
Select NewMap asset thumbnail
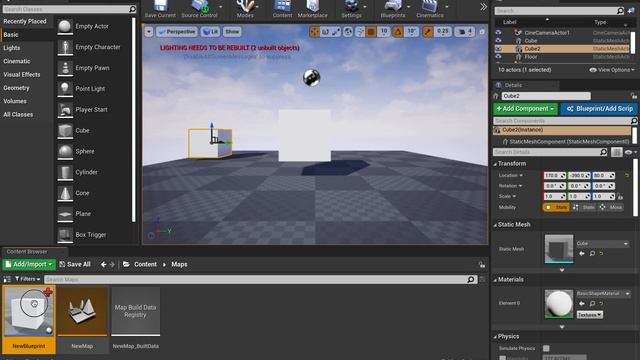click(x=82, y=311)
